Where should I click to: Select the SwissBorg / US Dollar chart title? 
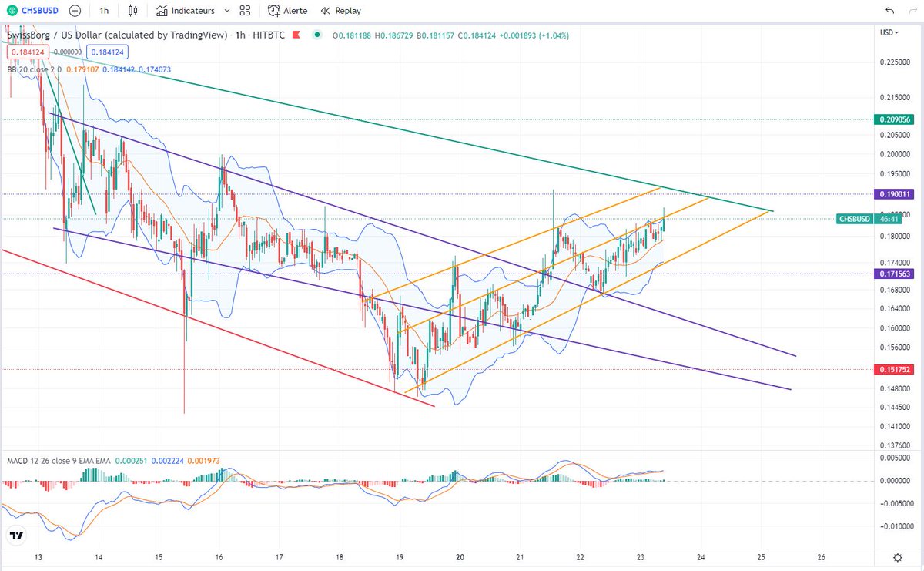[116, 35]
